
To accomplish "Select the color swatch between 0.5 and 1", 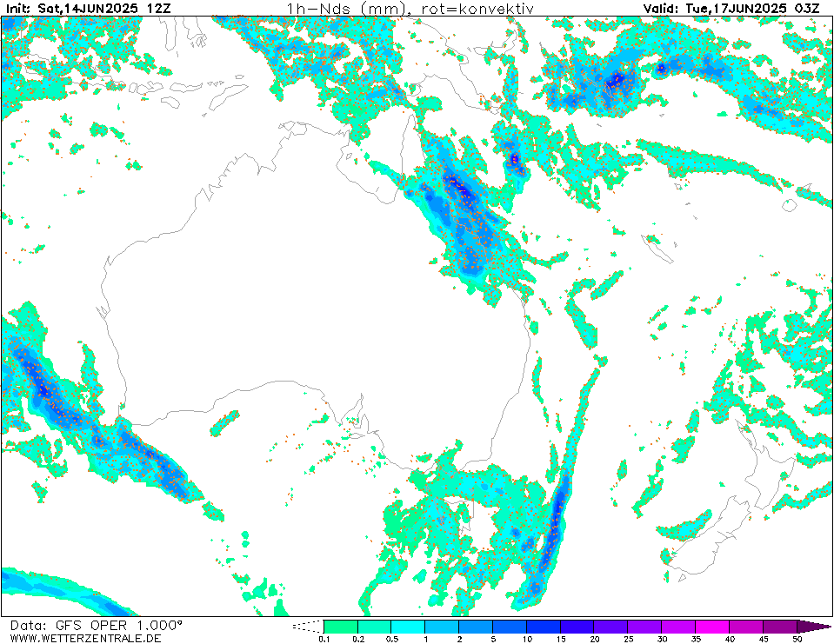I will [408, 627].
